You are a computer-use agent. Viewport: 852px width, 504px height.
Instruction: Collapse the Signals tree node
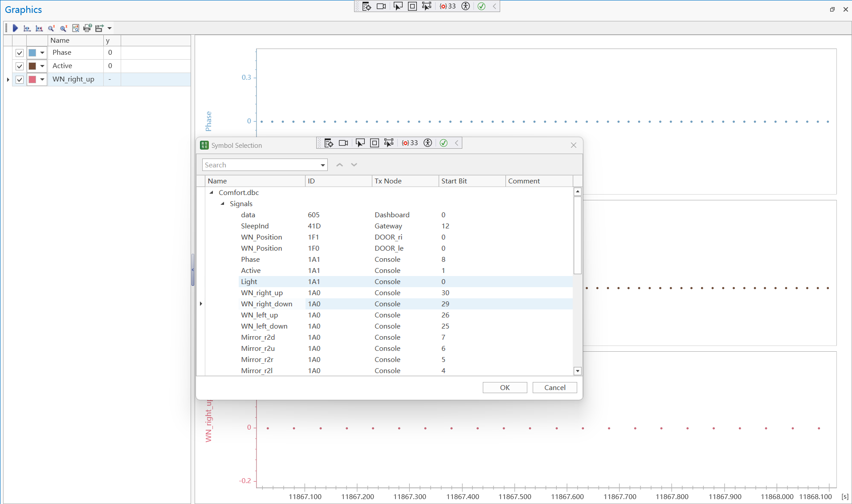[x=223, y=203]
